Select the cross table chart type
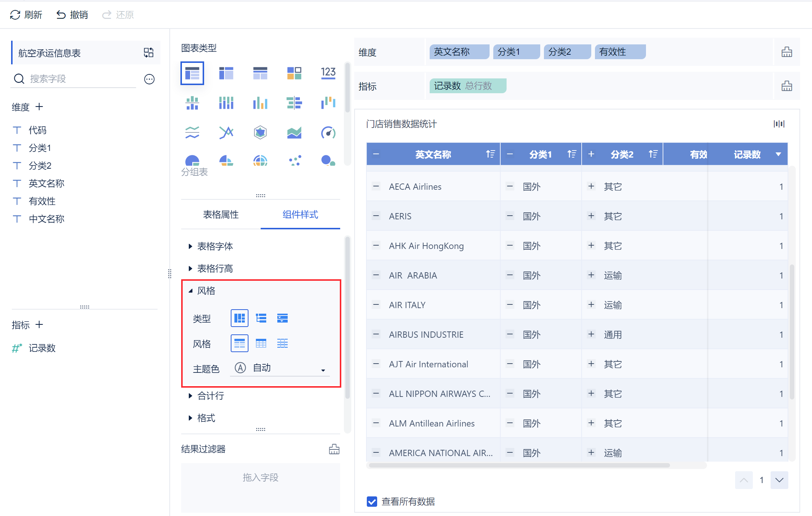The image size is (812, 516). (x=226, y=73)
